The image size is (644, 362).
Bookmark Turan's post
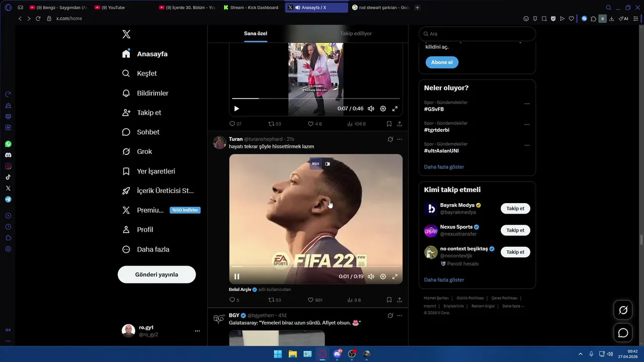pyautogui.click(x=389, y=300)
